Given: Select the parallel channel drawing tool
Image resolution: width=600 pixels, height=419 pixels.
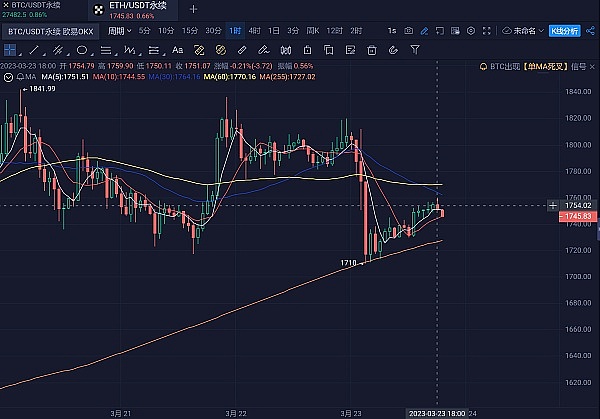Looking at the screenshot, I should pos(58,50).
